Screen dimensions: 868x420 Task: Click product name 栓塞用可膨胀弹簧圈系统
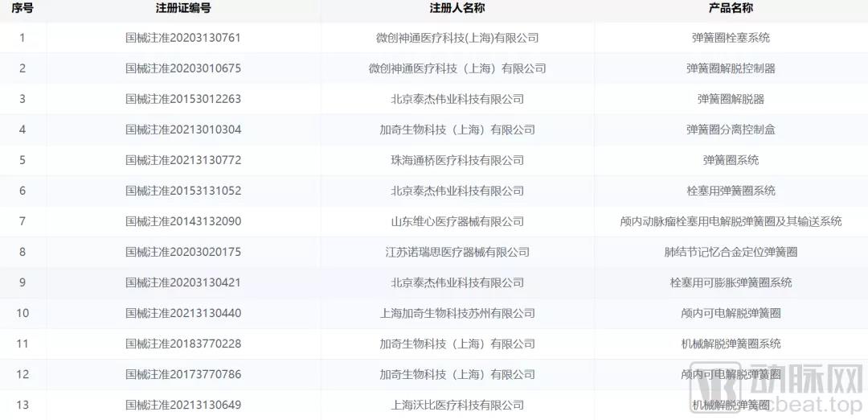tap(731, 282)
